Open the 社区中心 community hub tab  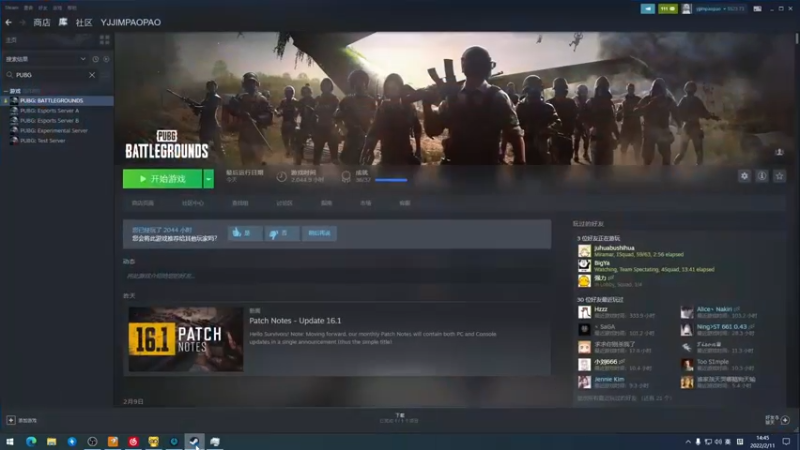point(192,203)
